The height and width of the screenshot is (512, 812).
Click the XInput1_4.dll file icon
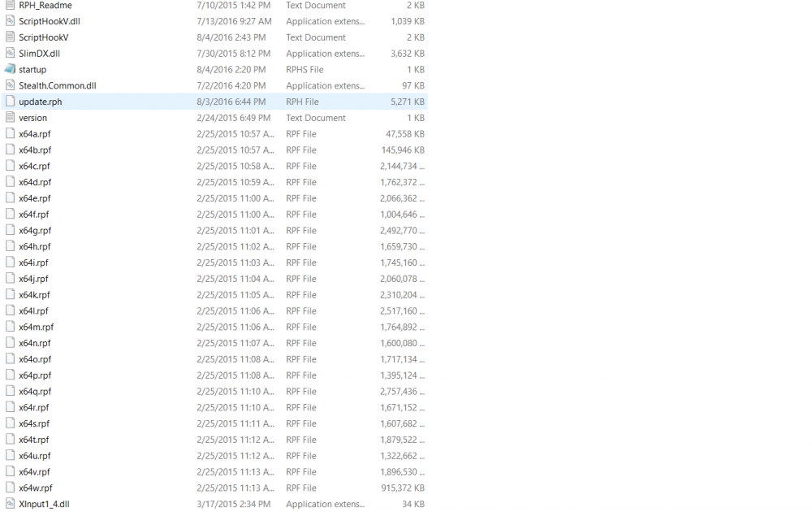pos(10,504)
